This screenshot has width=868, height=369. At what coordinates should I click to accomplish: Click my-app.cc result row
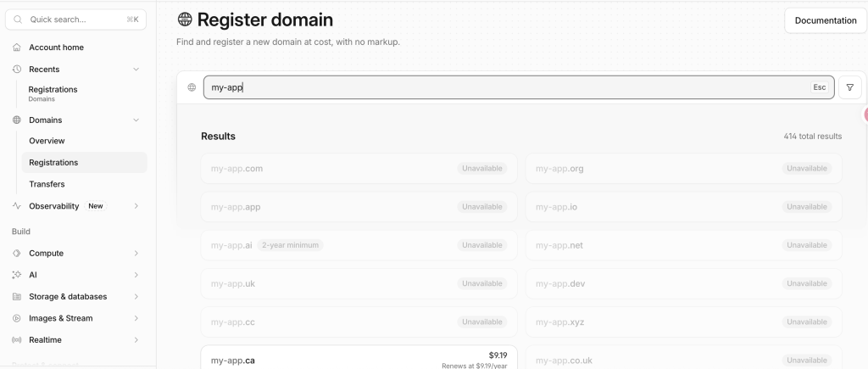coord(359,321)
